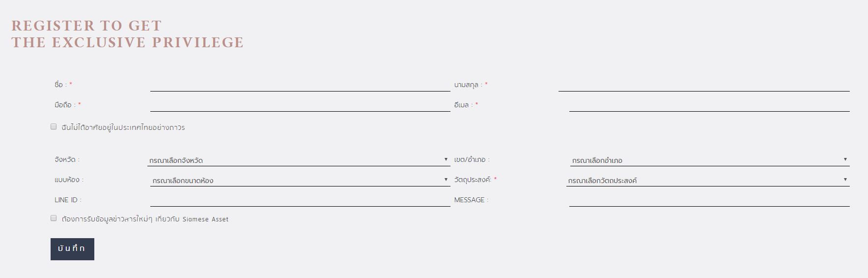
Task: Click the มือถือ mobile number field
Action: [x=300, y=105]
